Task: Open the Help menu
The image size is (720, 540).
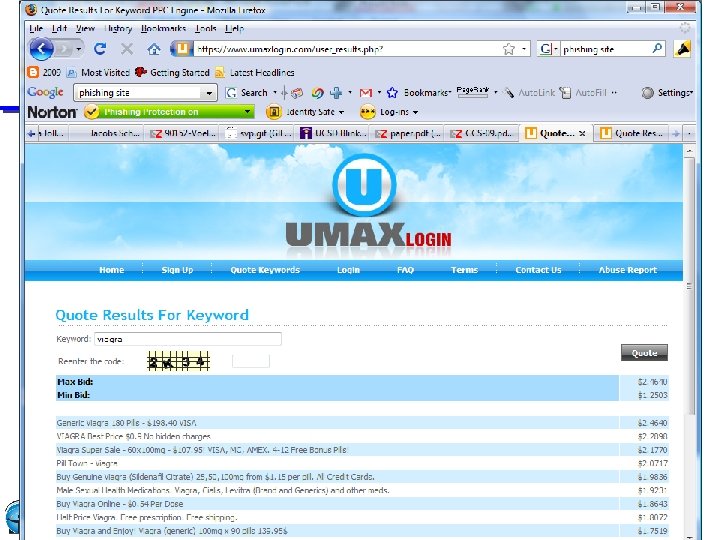Action: pyautogui.click(x=234, y=28)
